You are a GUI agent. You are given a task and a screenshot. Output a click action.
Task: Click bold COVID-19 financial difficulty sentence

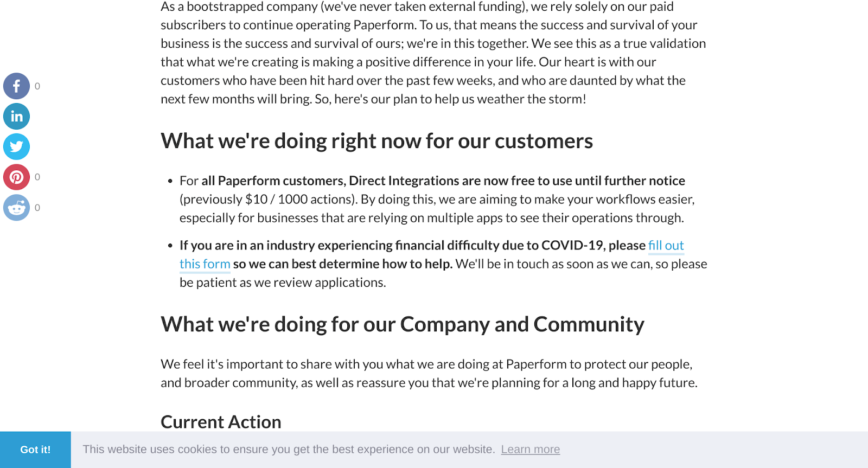tap(412, 245)
